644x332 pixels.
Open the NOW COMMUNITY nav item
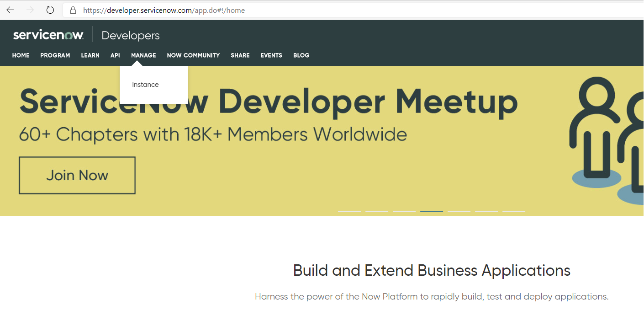[193, 55]
